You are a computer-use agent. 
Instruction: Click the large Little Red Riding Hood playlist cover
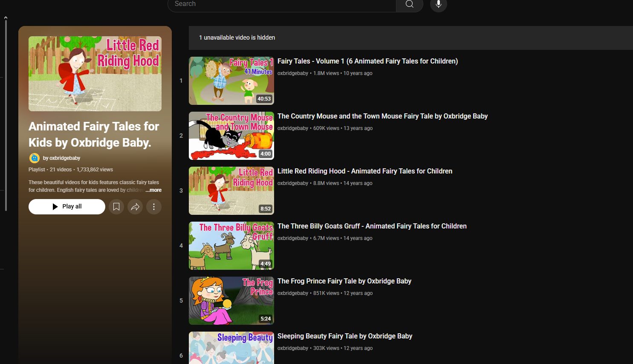(x=95, y=74)
